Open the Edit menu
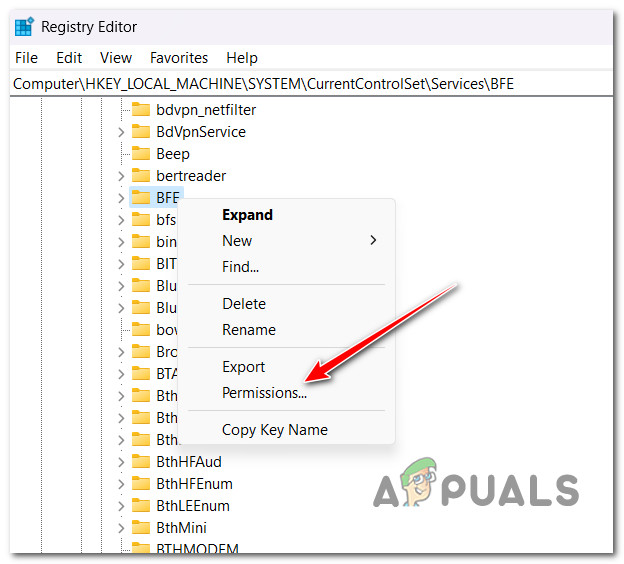Viewport: 624px width, 564px height. pos(69,58)
